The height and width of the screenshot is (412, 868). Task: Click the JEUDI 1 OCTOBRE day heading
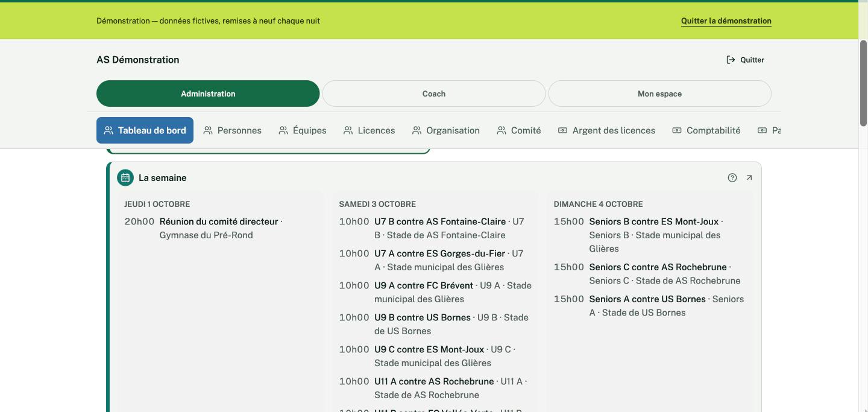(x=157, y=204)
